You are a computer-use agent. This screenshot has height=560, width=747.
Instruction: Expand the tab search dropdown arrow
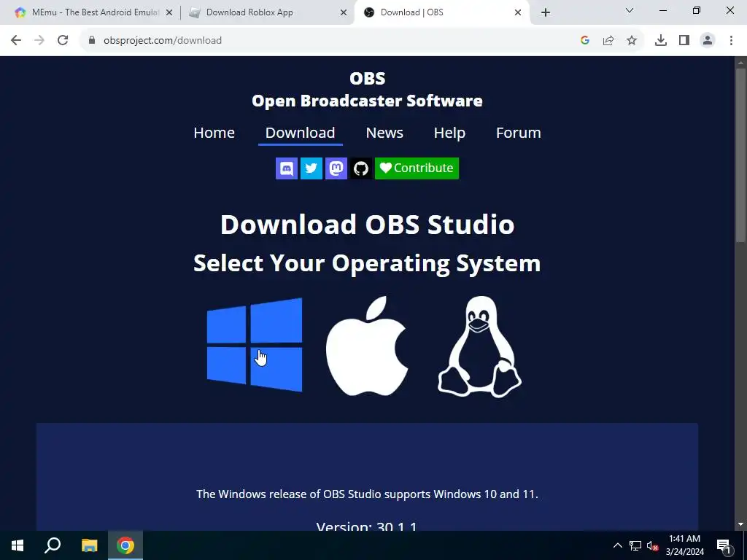click(x=630, y=10)
